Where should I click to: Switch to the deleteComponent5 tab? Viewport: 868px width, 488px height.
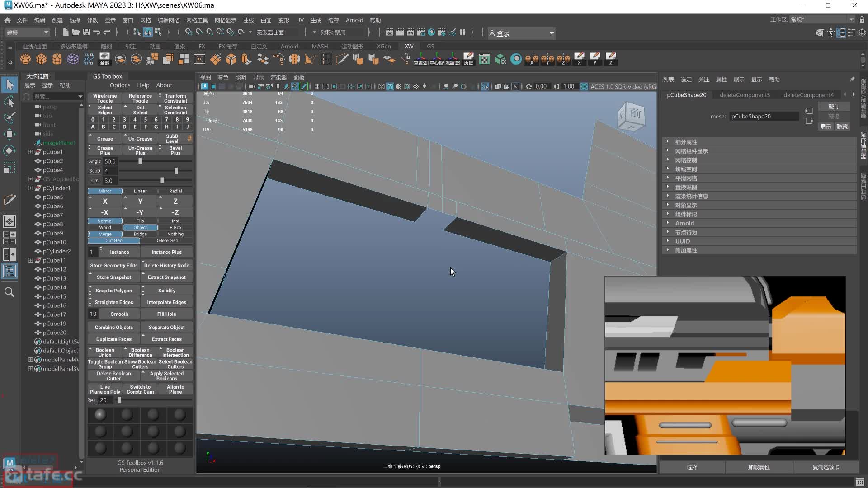point(745,95)
